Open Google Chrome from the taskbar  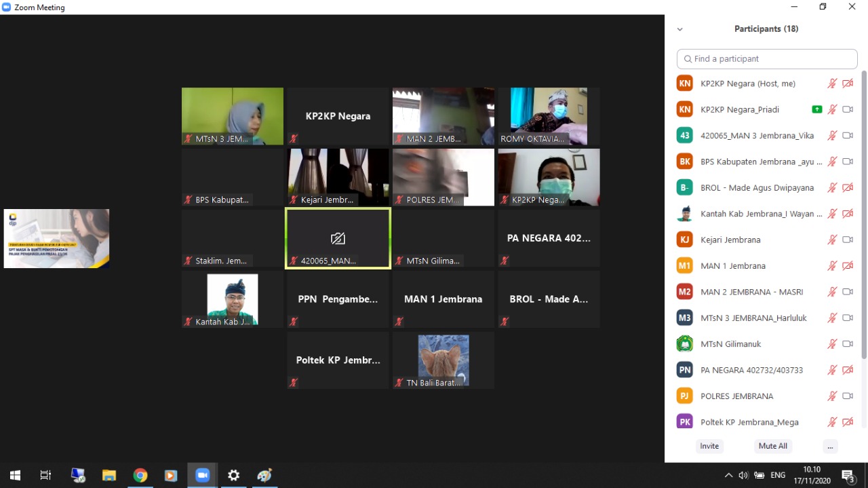coord(140,475)
